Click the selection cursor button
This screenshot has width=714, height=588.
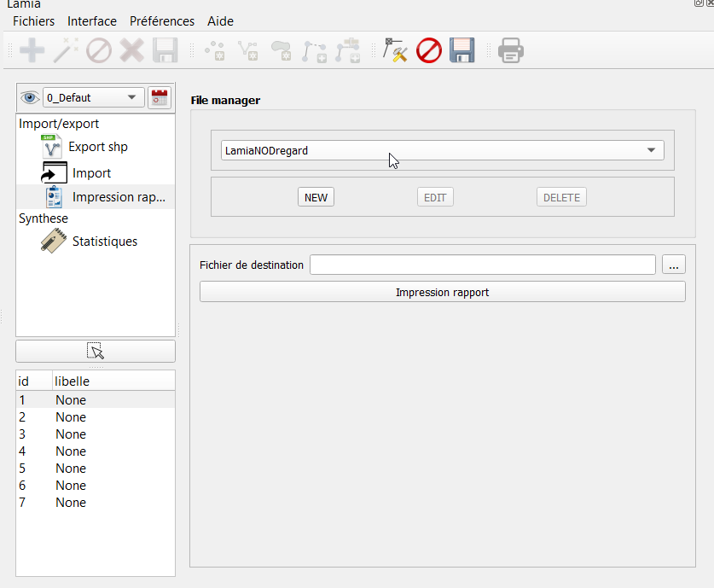pyautogui.click(x=96, y=351)
